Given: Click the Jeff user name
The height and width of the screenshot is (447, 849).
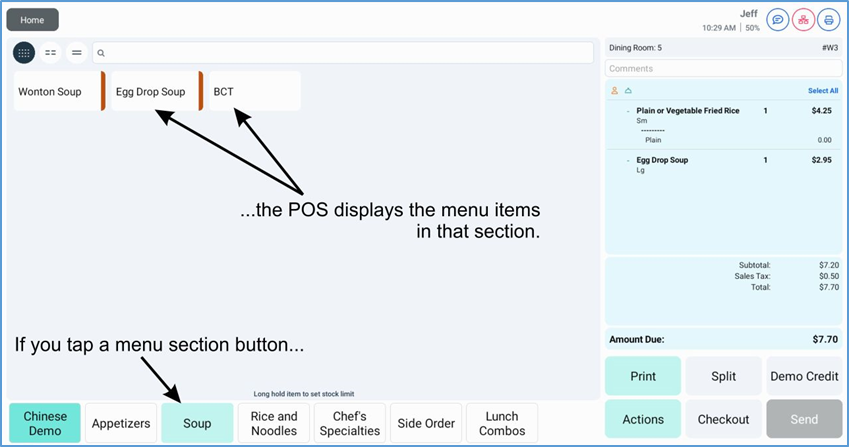Looking at the screenshot, I should [749, 14].
